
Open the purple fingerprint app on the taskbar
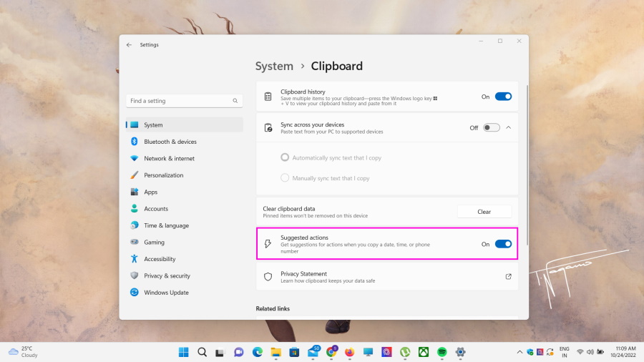[386, 352]
